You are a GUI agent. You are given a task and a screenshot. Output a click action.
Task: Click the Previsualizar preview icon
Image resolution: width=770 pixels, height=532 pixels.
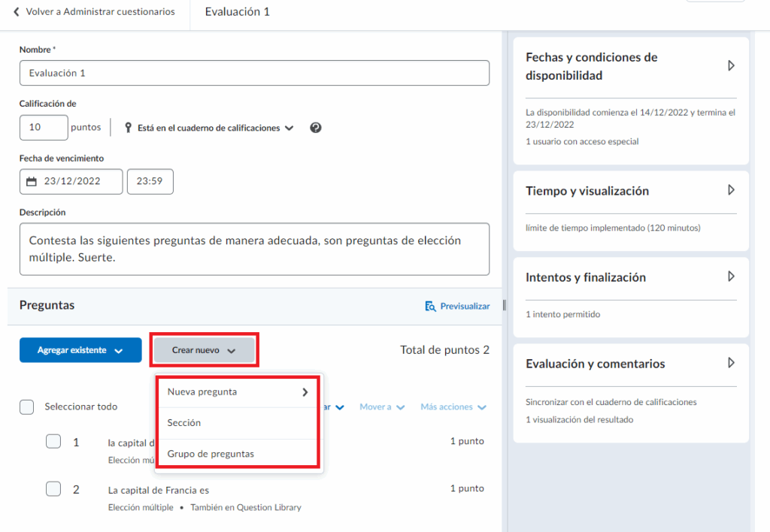(x=430, y=307)
